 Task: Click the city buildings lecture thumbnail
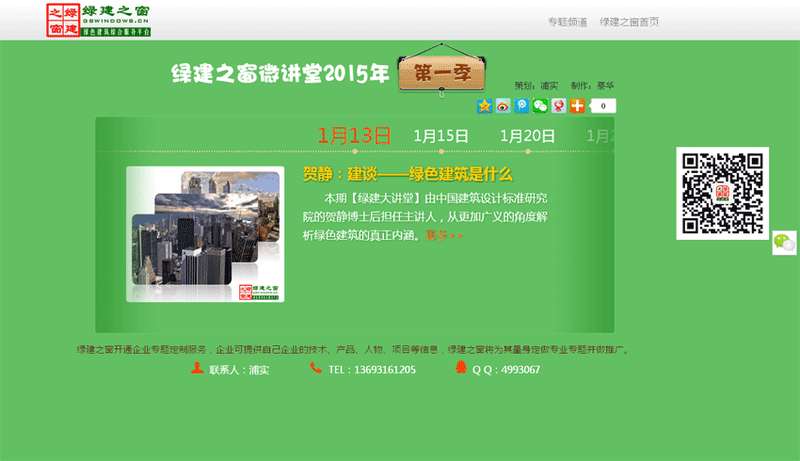206,235
